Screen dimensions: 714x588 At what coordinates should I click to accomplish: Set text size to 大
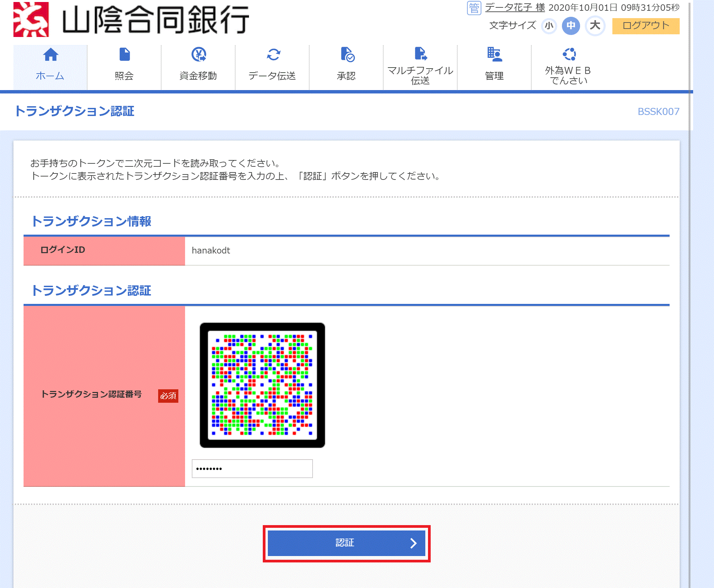click(x=595, y=26)
